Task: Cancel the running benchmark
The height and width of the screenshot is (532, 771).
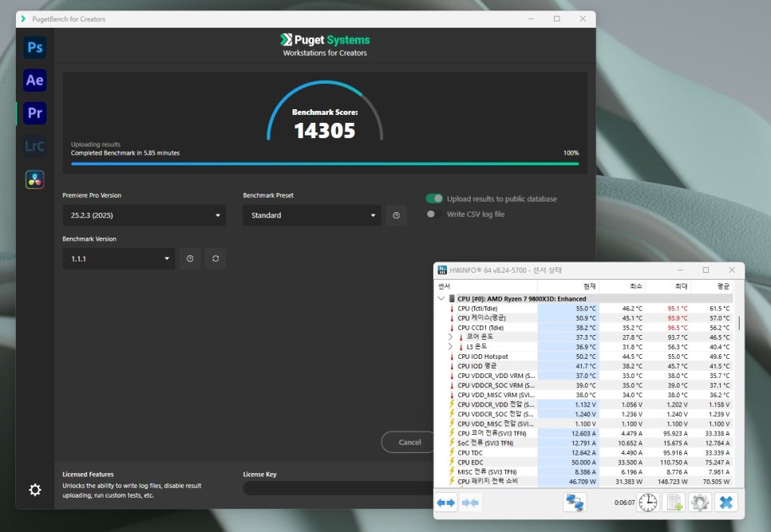Action: [x=409, y=442]
